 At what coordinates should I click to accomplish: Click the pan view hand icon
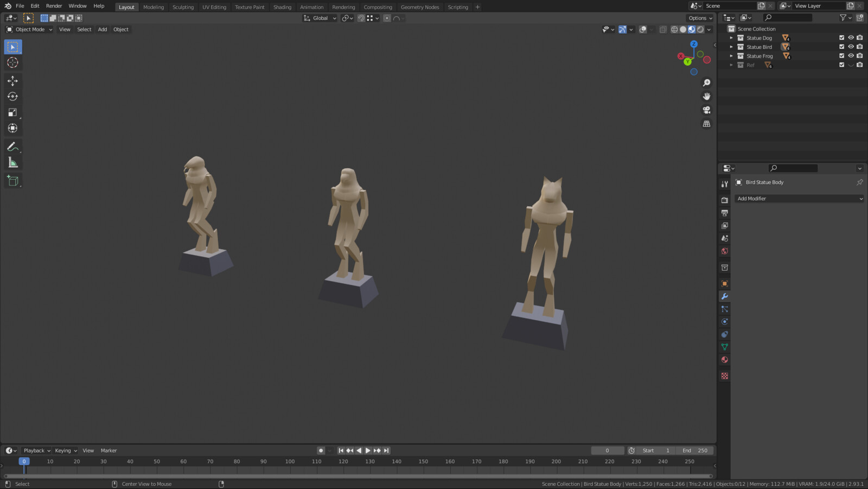[706, 97]
